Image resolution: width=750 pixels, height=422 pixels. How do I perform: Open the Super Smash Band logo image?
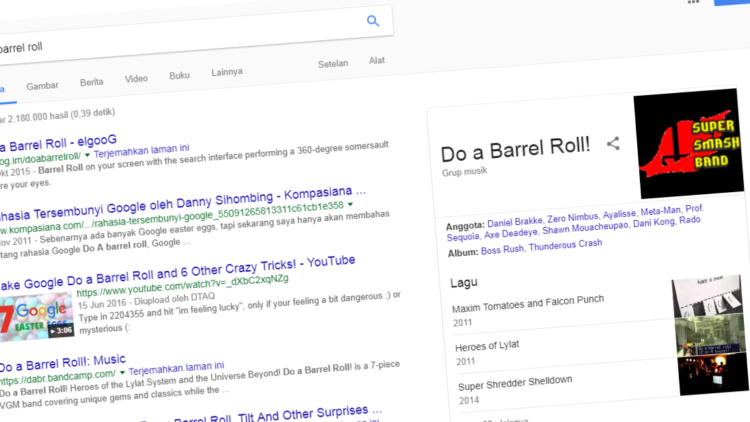(689, 143)
